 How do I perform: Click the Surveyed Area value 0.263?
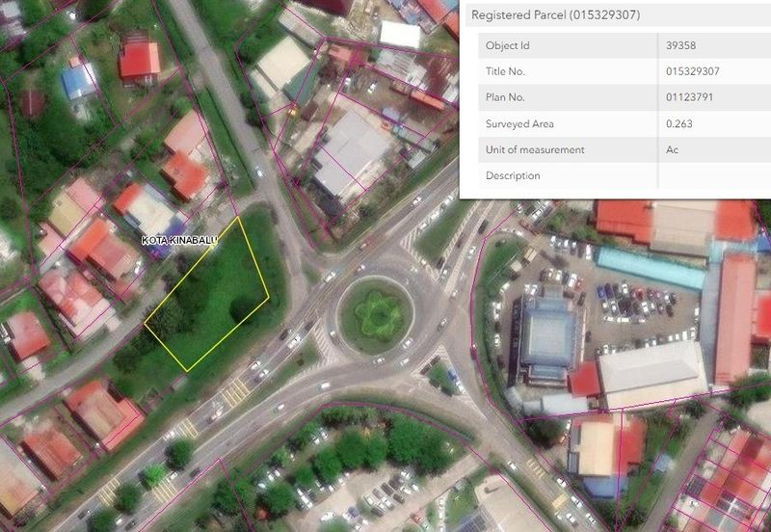(x=679, y=123)
